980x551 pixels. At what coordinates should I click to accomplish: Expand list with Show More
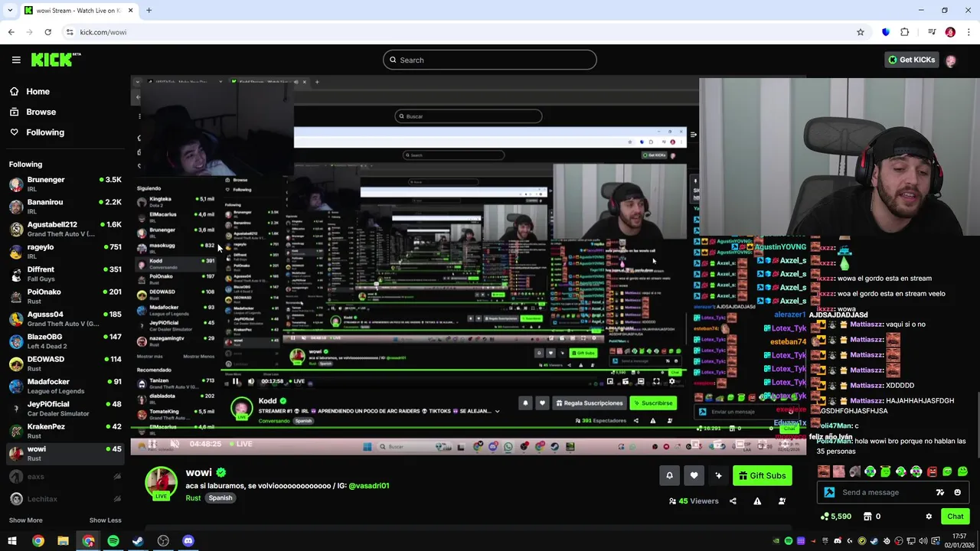pyautogui.click(x=25, y=520)
